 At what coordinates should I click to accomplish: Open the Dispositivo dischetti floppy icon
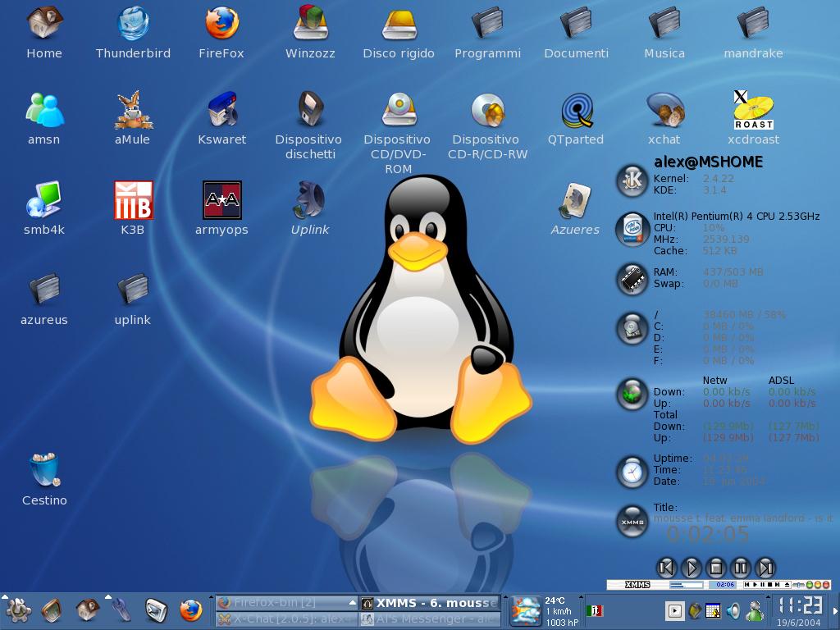coord(311,109)
